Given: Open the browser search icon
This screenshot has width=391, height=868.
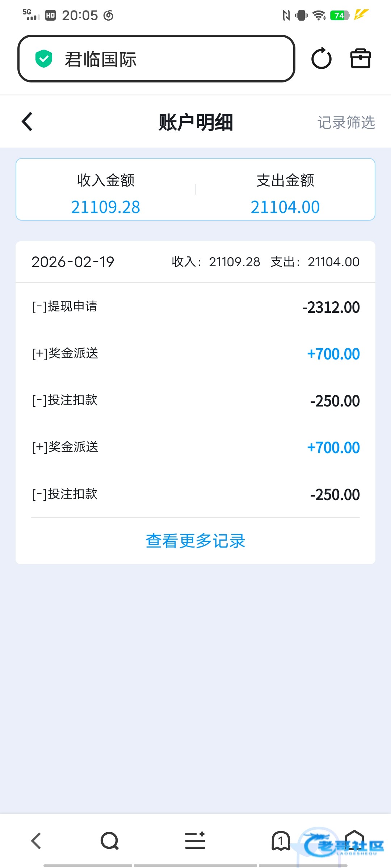Looking at the screenshot, I should (x=110, y=841).
